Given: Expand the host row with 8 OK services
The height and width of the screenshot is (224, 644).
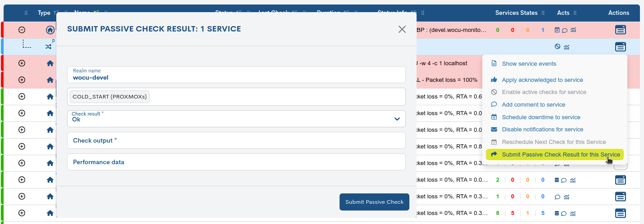Looking at the screenshot, I should [x=22, y=213].
